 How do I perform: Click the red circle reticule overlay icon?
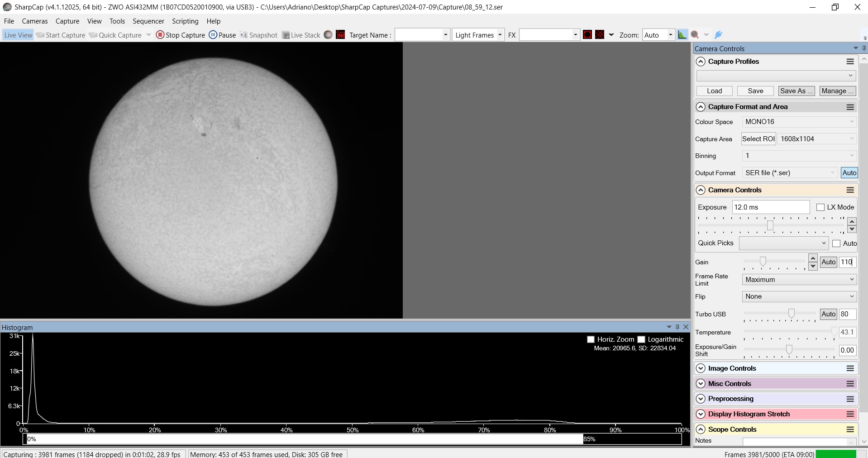coord(587,35)
